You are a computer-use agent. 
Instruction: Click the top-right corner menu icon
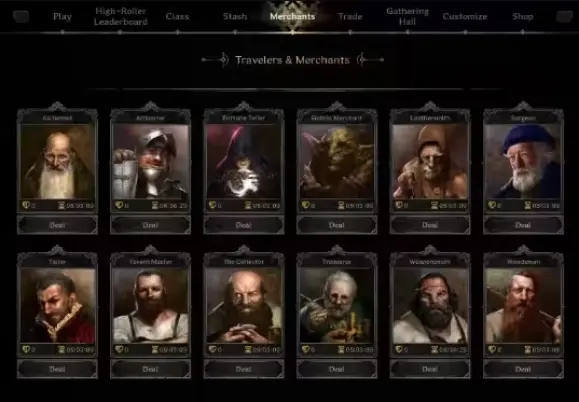(564, 17)
